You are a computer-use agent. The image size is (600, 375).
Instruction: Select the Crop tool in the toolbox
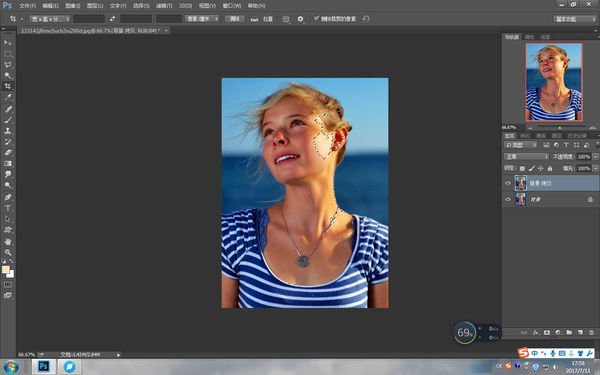pyautogui.click(x=8, y=86)
